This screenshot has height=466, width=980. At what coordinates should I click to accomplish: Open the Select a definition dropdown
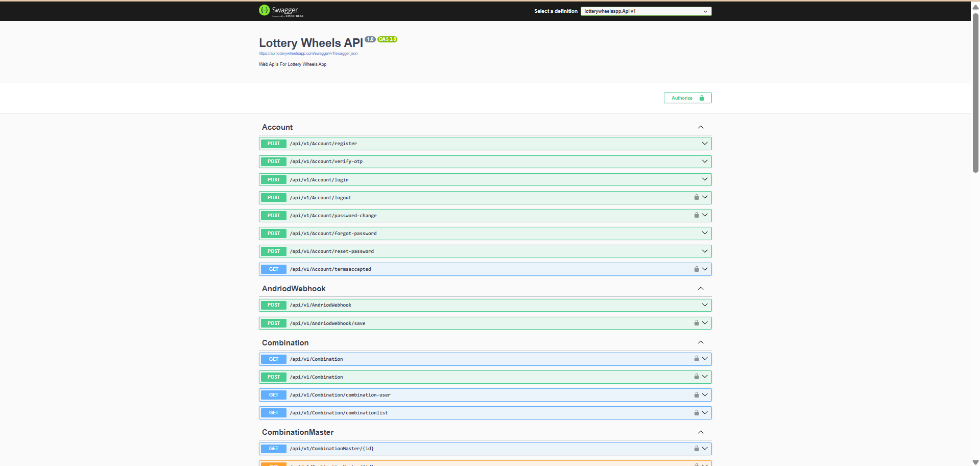pyautogui.click(x=646, y=11)
